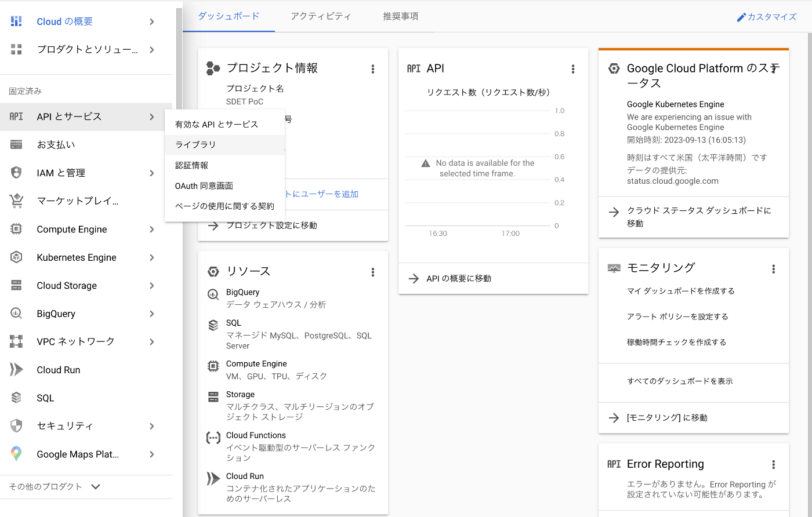Image resolution: width=812 pixels, height=517 pixels.
Task: Click the Google Kubernetes Engine status heading
Action: (676, 104)
